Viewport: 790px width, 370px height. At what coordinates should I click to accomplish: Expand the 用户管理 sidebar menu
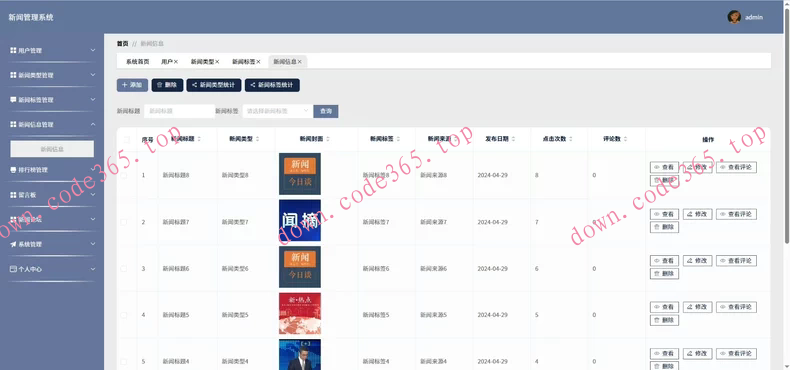pos(52,50)
